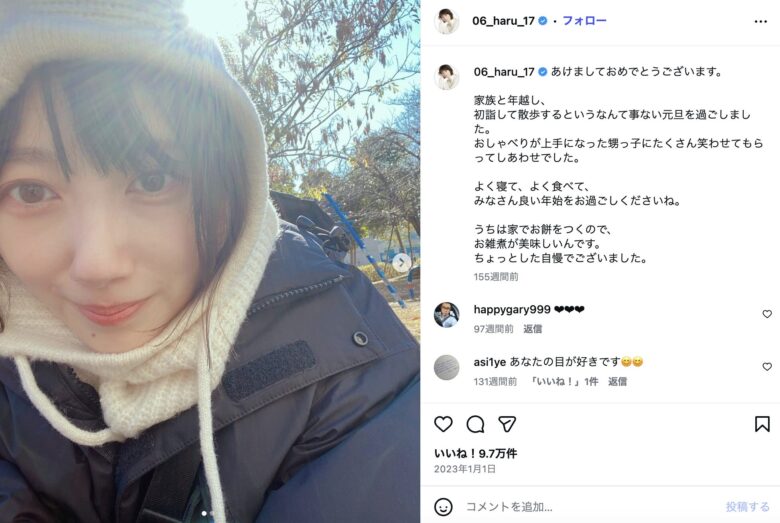Like the post with the heart icon
The width and height of the screenshot is (780, 523).
pyautogui.click(x=443, y=424)
